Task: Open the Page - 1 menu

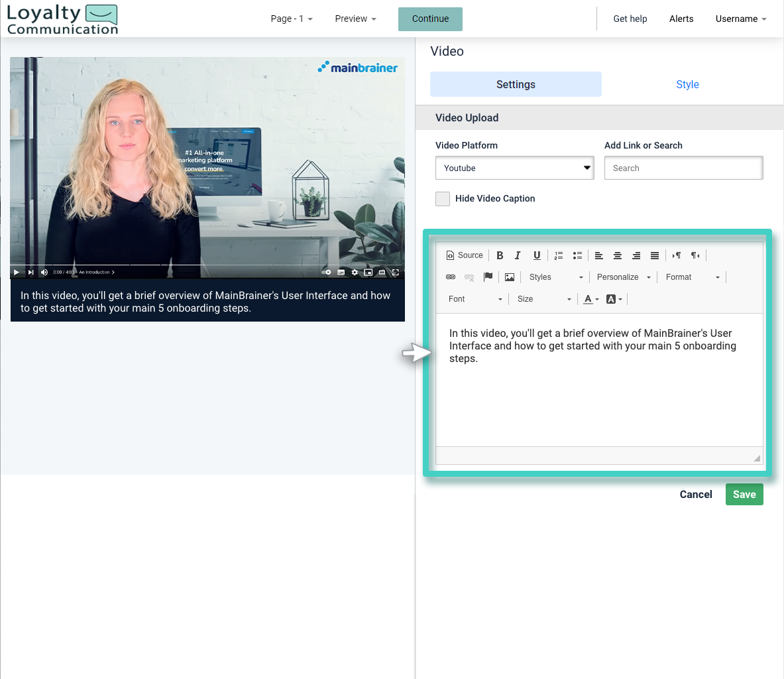Action: (292, 19)
